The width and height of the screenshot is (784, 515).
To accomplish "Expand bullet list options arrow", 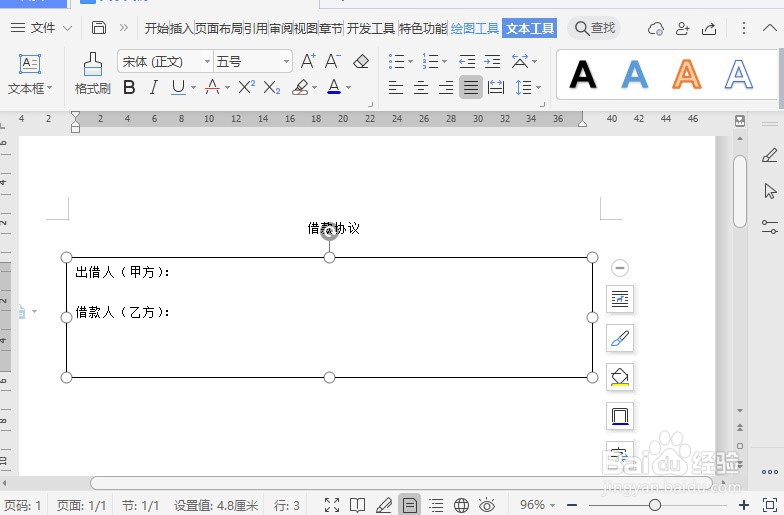I will [410, 62].
